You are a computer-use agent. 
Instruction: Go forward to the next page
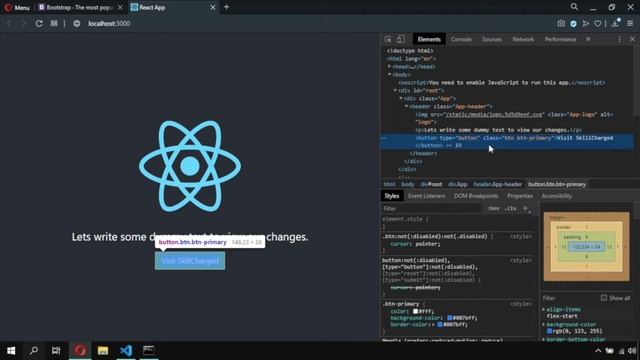pyautogui.click(x=23, y=24)
